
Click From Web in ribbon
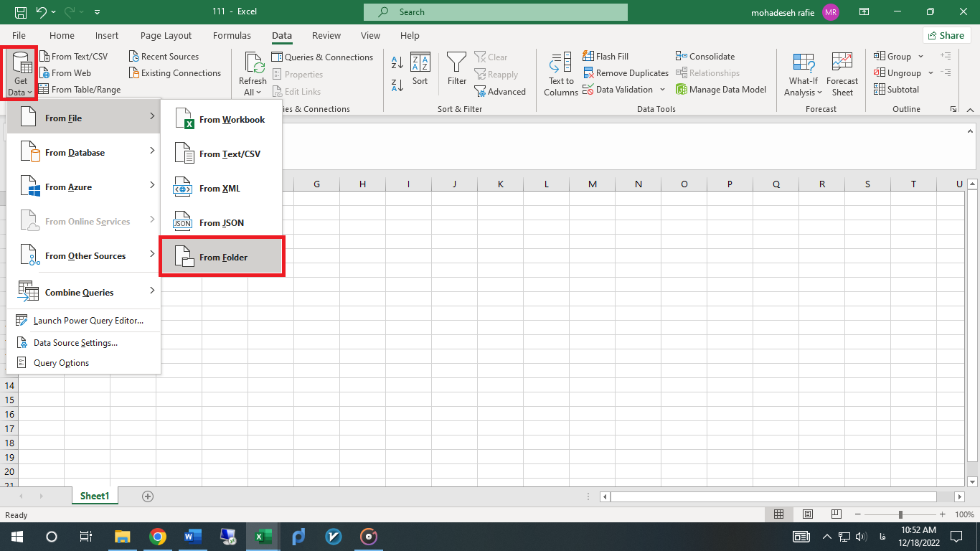click(65, 73)
